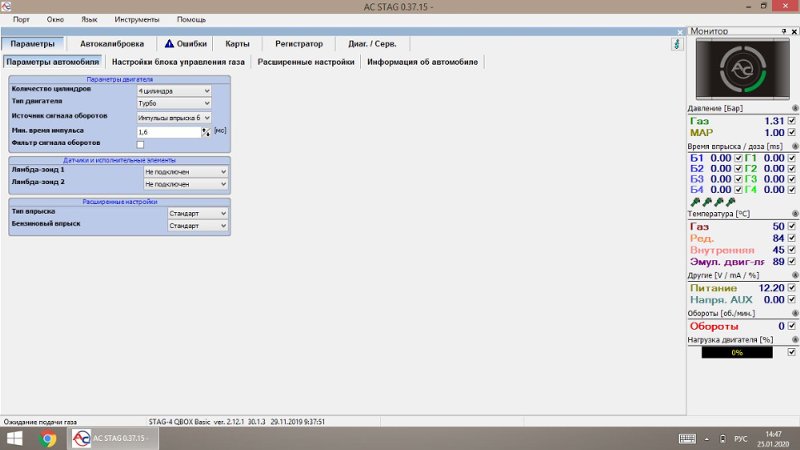Toggle the Газ pressure 1.31 checkbox

pos(791,121)
